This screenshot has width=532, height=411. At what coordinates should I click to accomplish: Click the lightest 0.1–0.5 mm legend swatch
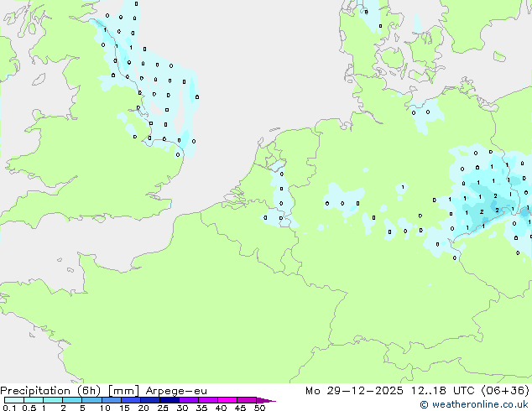[x=14, y=400]
